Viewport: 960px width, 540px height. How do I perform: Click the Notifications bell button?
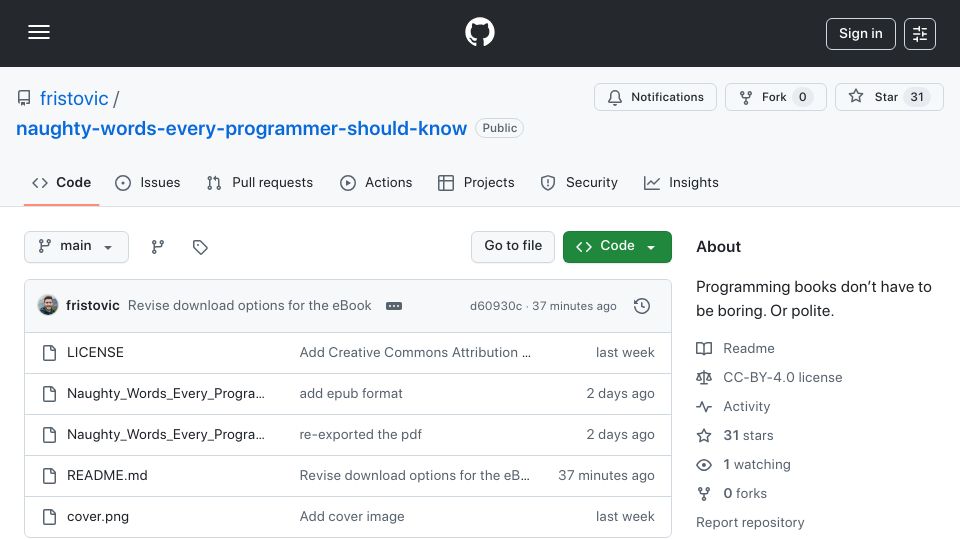[655, 97]
